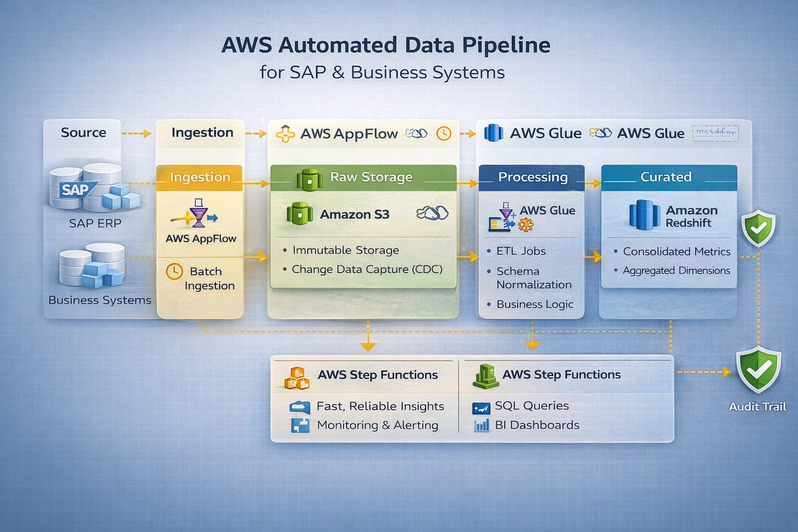Screen dimensions: 798x532
Task: Open the BI Dashboards chart icon
Action: 482,425
